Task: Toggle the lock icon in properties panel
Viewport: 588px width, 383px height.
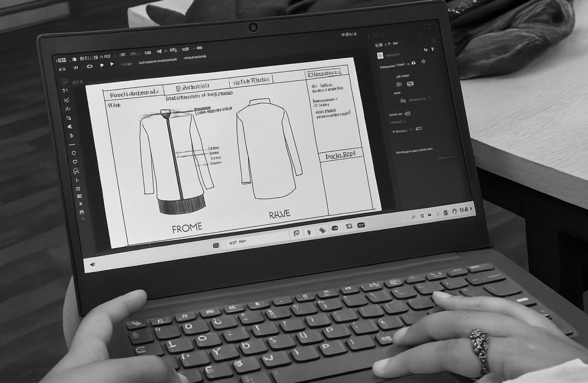Action: pos(413,63)
